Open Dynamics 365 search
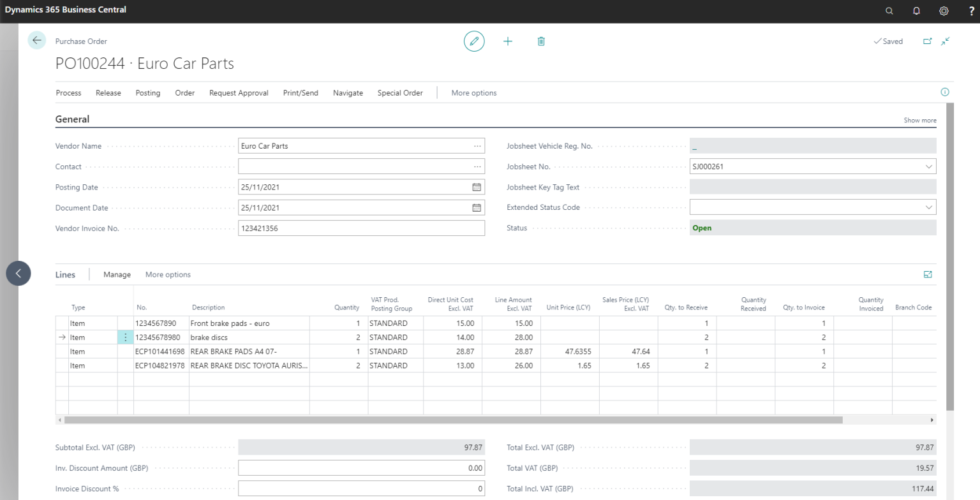This screenshot has height=500, width=980. 889,11
